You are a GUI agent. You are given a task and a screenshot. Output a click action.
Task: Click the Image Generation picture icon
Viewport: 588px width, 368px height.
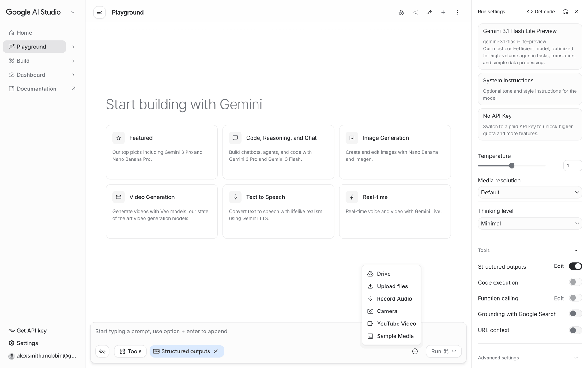click(352, 138)
